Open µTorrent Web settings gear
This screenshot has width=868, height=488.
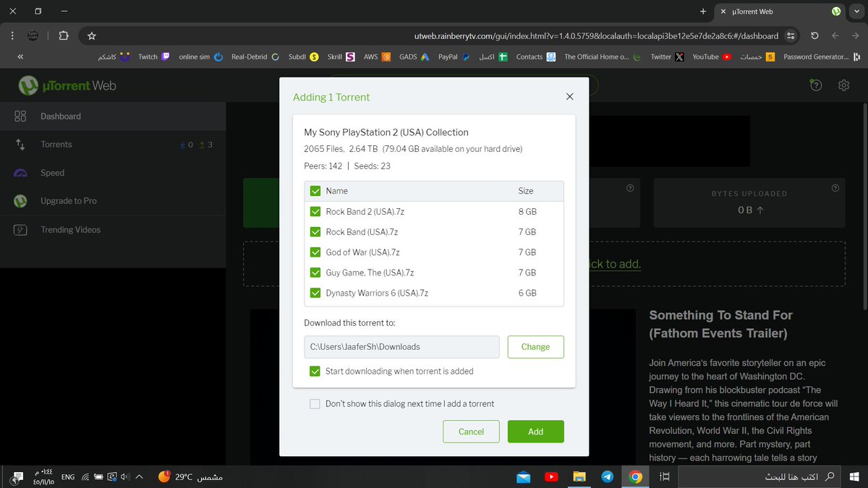[843, 85]
